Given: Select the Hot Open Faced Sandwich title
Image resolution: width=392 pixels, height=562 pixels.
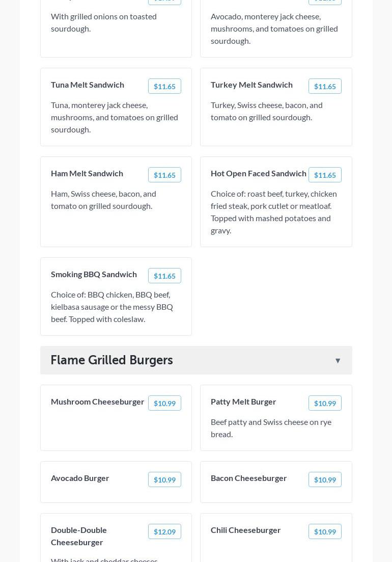Looking at the screenshot, I should click(259, 173).
